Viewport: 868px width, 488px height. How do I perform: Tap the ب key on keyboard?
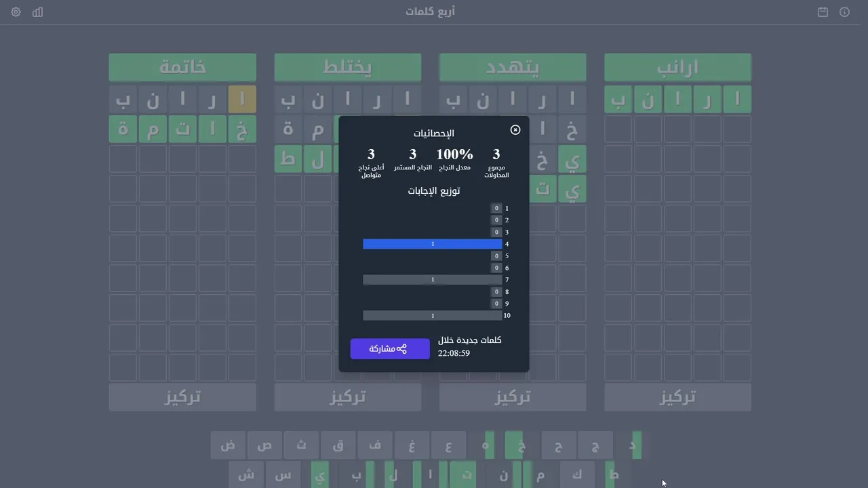(x=356, y=474)
